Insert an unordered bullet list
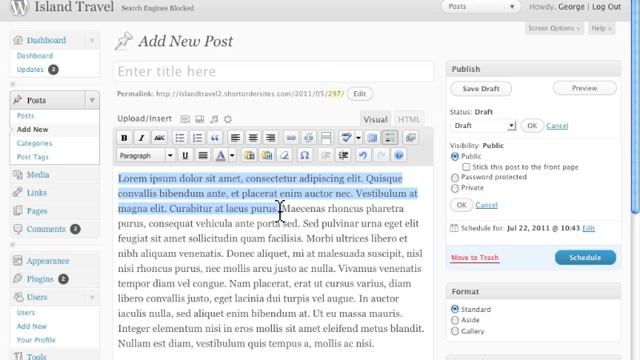 180,138
